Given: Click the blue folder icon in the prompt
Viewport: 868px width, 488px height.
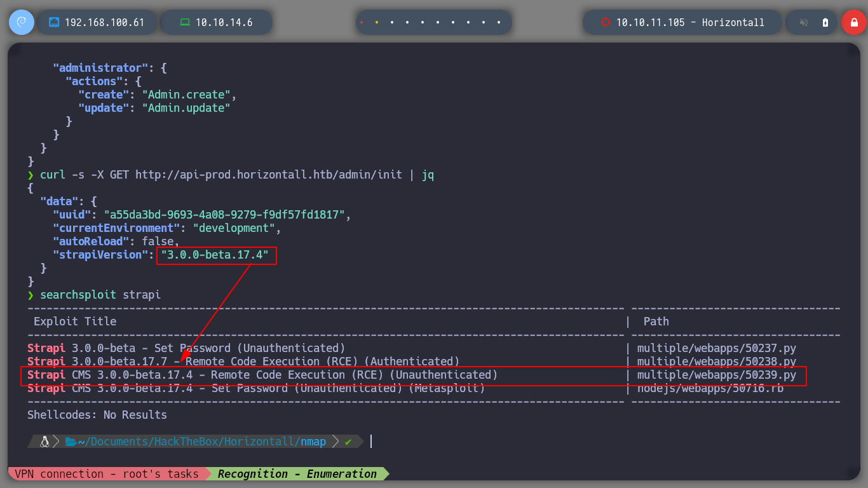Looking at the screenshot, I should (x=71, y=441).
